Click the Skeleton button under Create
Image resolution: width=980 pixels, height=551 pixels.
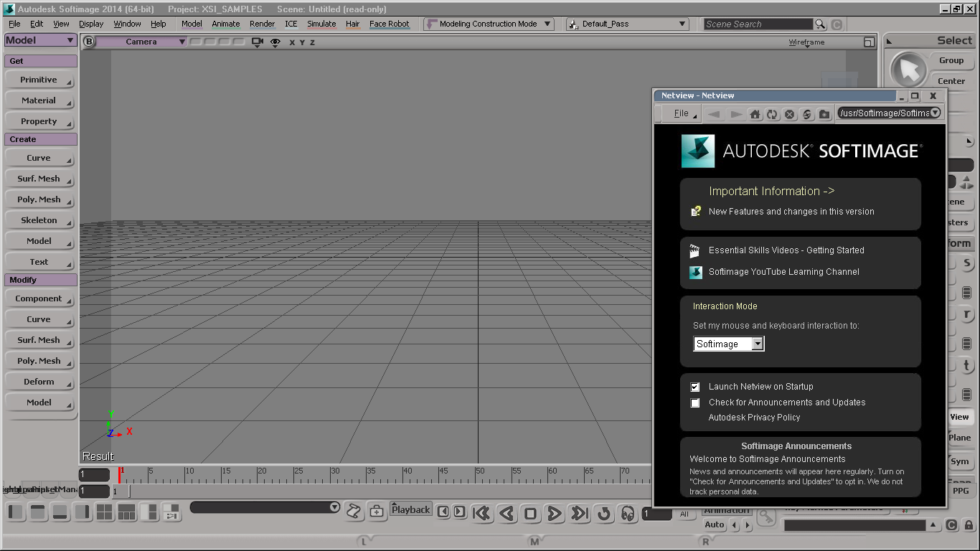pos(40,220)
